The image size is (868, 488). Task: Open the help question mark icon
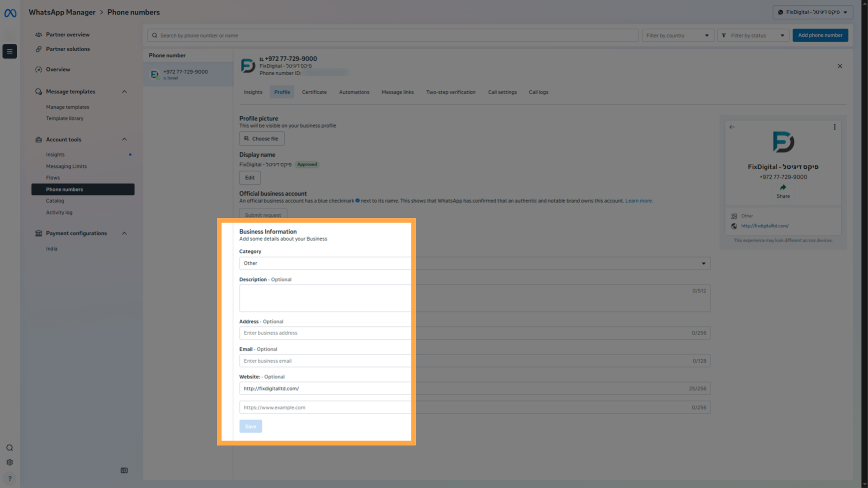coord(9,479)
